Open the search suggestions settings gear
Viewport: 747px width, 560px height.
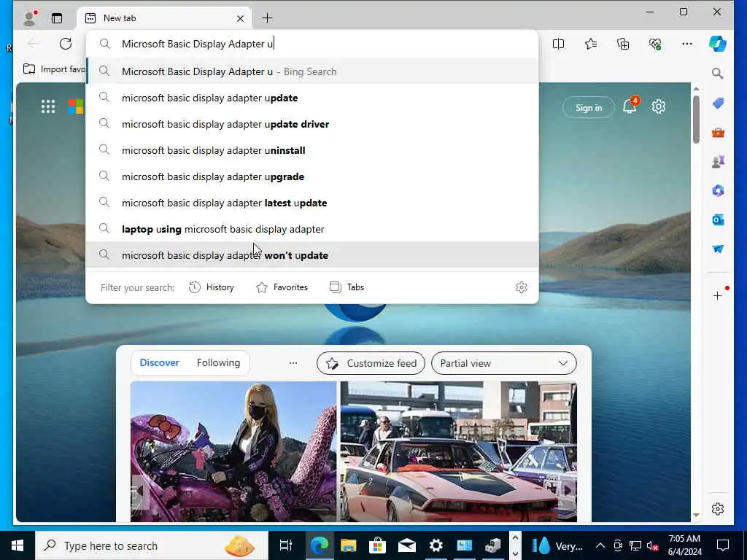coord(522,287)
